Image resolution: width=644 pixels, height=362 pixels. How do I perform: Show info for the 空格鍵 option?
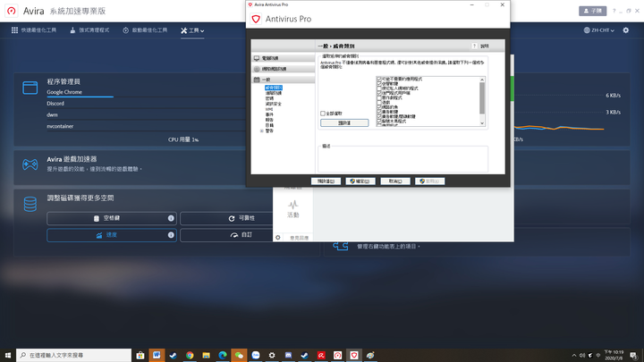(171, 218)
